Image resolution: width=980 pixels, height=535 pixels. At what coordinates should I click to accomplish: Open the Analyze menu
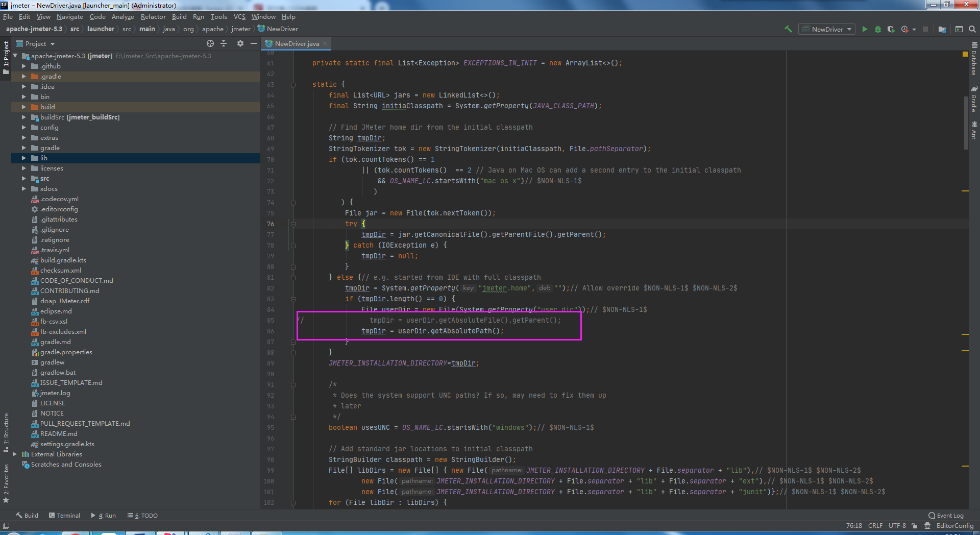pos(123,17)
